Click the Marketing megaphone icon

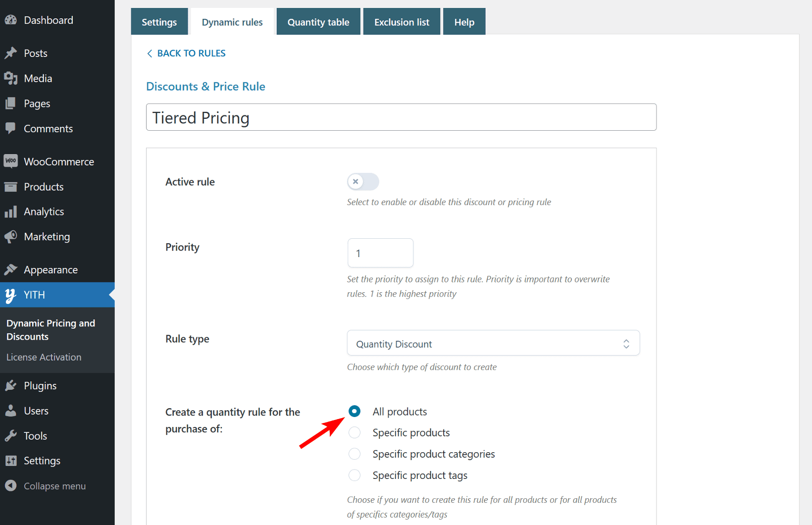11,236
